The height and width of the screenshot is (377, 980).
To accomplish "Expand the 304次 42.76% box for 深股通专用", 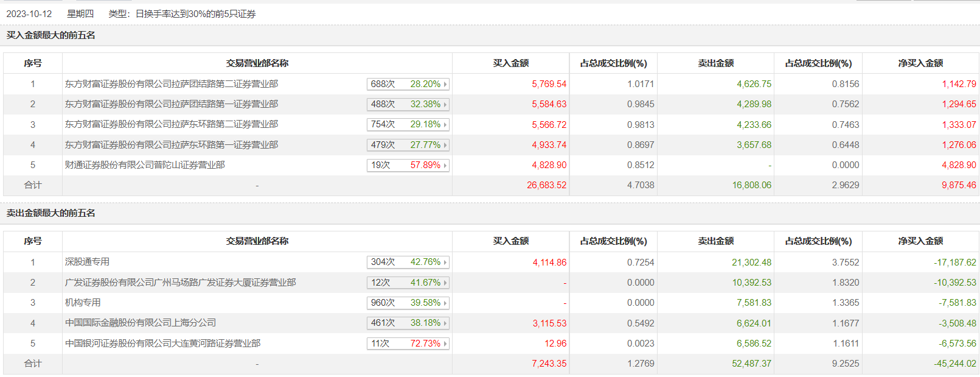I will pyautogui.click(x=408, y=262).
